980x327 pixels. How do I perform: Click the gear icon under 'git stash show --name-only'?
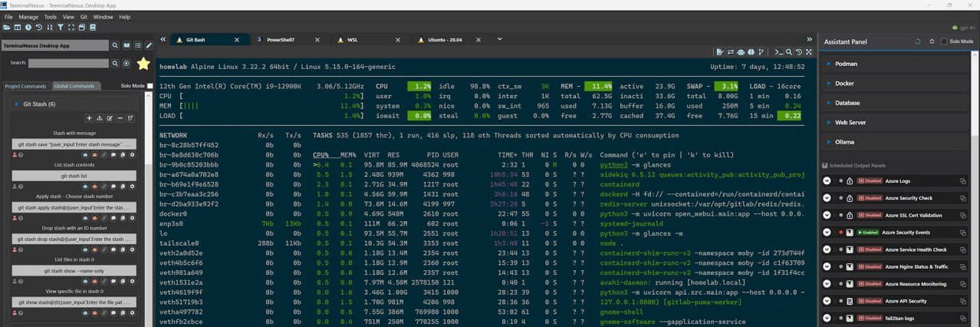point(132,281)
